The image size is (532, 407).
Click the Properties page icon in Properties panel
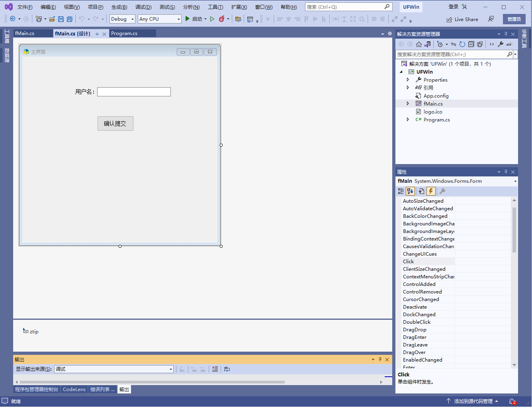(x=421, y=191)
